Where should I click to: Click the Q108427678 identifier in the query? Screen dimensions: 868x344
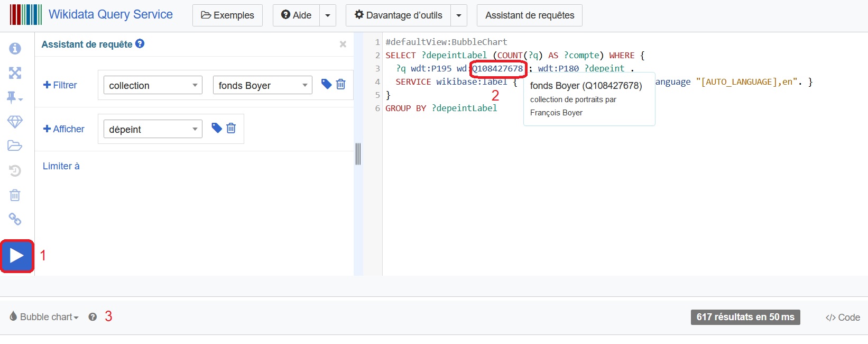click(497, 68)
